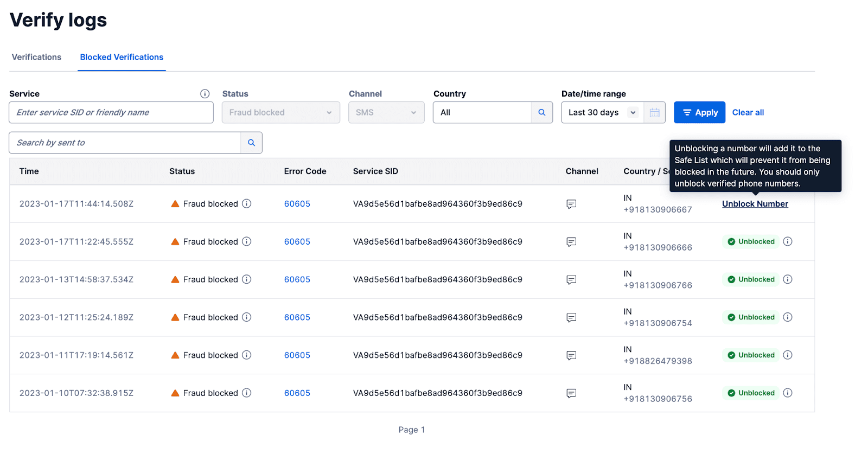
Task: Expand the Last 30 days date range dropdown
Action: click(x=602, y=113)
